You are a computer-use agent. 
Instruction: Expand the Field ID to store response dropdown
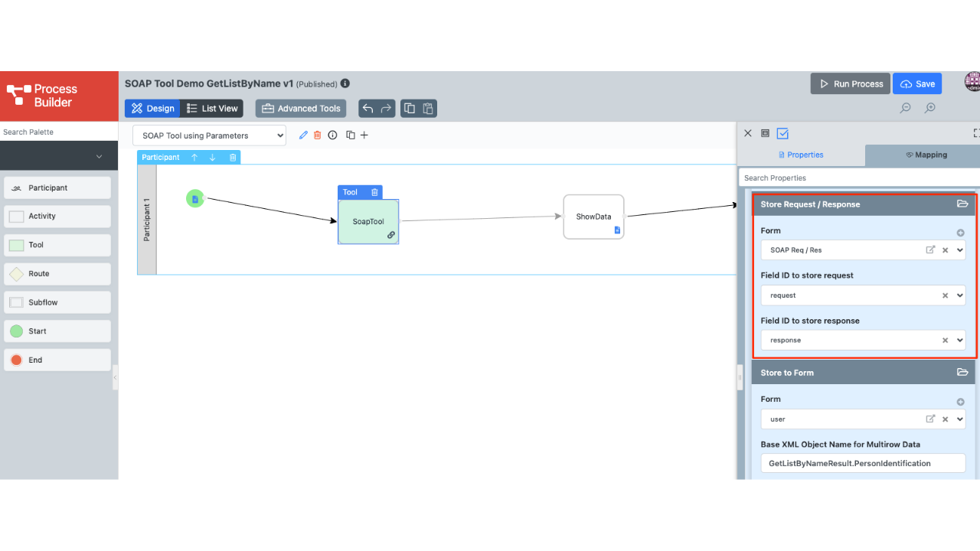pyautogui.click(x=960, y=341)
